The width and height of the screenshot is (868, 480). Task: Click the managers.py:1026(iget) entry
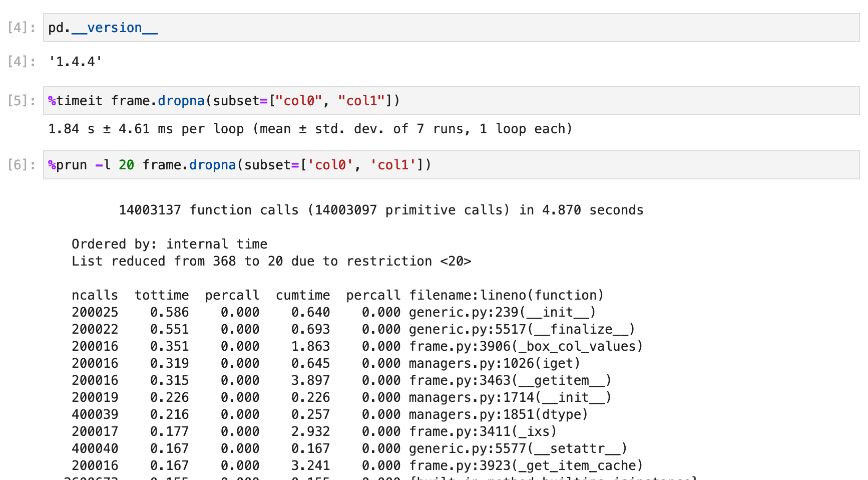click(x=495, y=363)
